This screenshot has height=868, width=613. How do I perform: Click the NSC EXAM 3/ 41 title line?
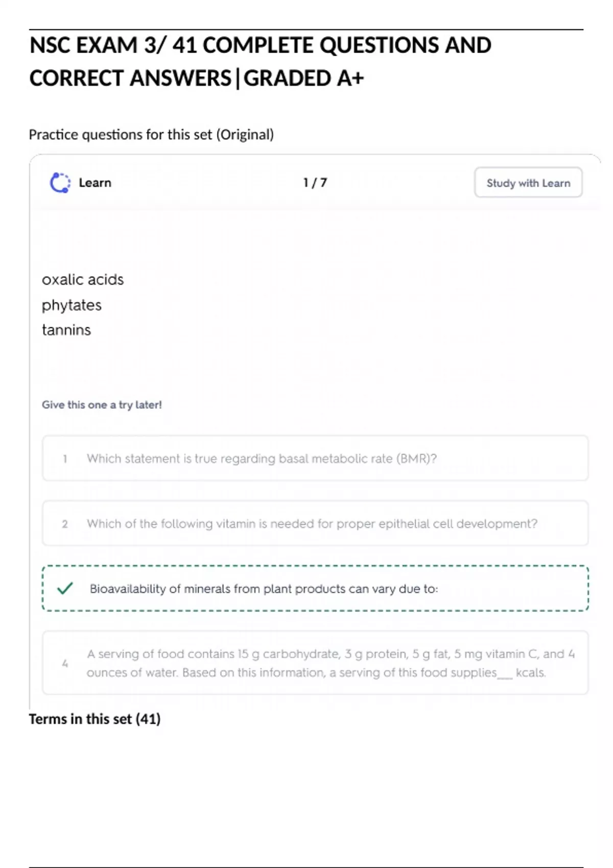(260, 45)
